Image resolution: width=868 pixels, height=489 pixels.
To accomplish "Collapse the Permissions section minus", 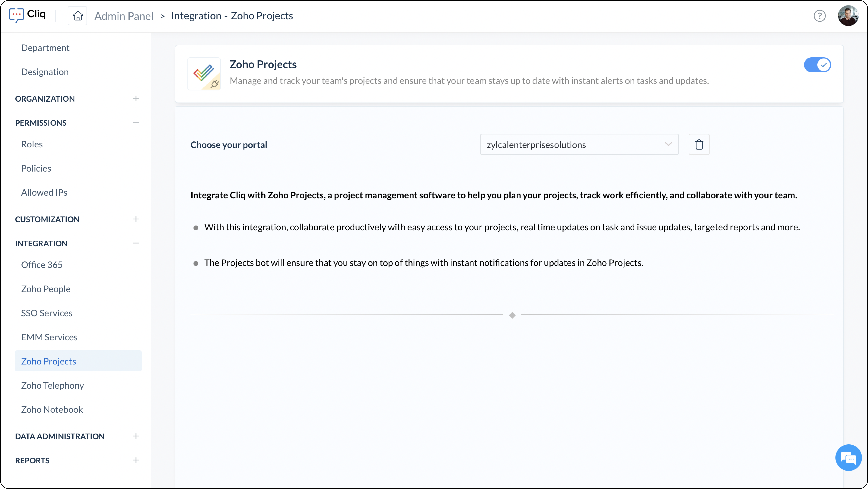I will click(136, 123).
